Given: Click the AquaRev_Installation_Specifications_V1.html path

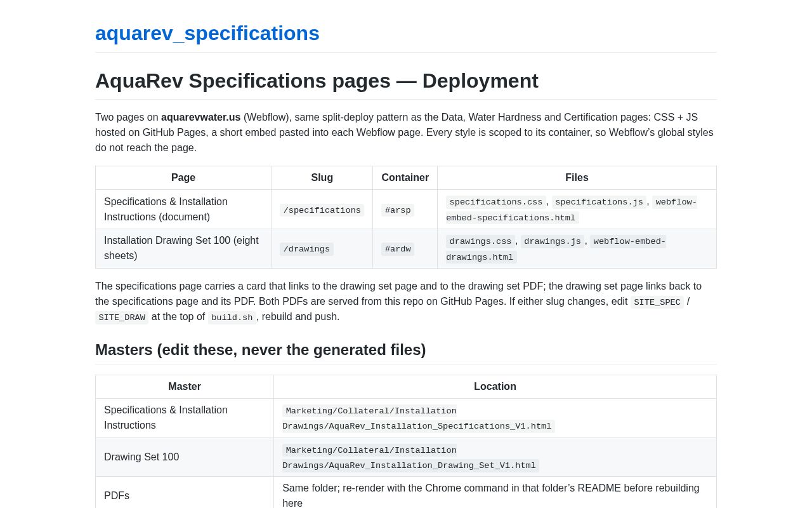Looking at the screenshot, I should (419, 418).
